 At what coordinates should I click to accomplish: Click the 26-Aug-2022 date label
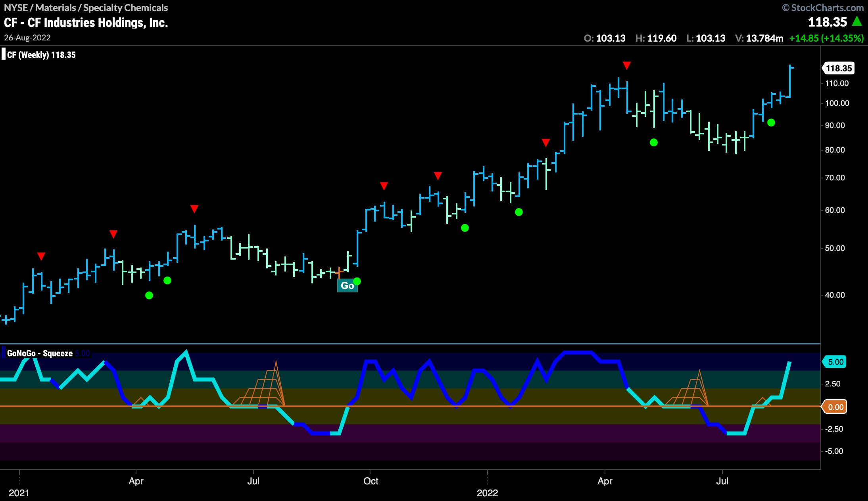coord(27,38)
